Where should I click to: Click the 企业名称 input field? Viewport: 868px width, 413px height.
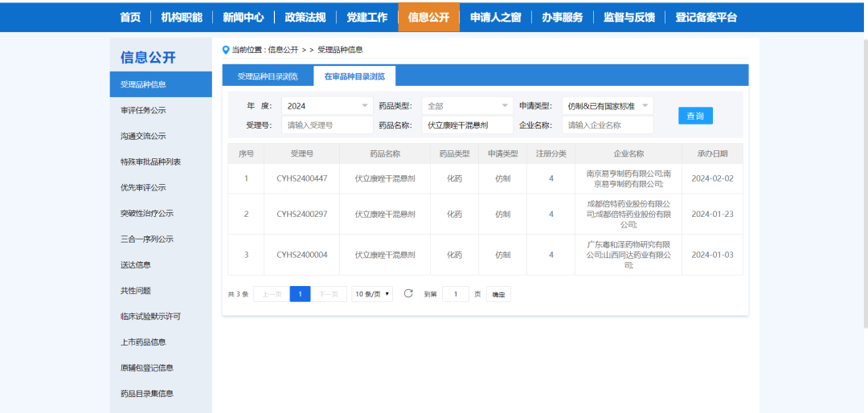click(608, 125)
